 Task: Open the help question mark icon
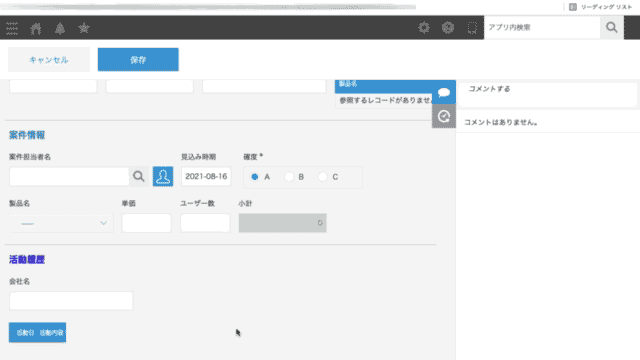pos(448,27)
